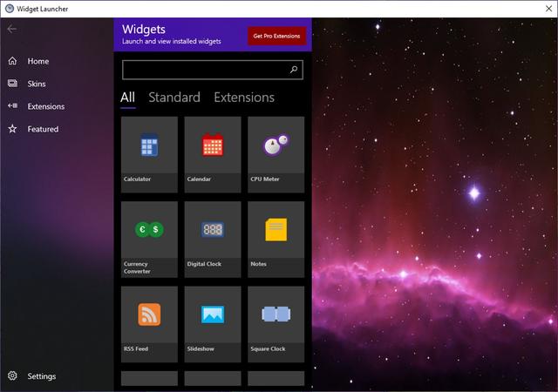Launch the Calendar widget icon
Screen dimensions: 558x392
(x=213, y=145)
